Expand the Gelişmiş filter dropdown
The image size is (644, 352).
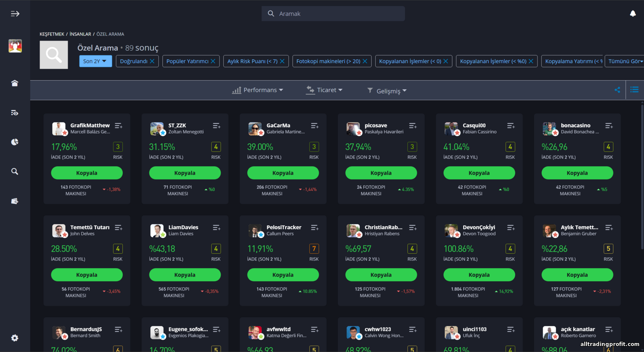387,91
